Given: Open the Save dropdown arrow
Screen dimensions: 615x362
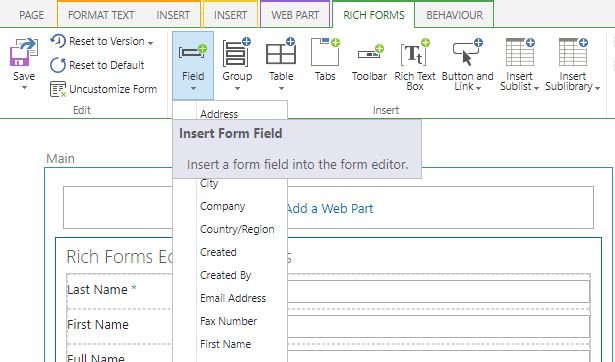Looking at the screenshot, I should pos(24,87).
